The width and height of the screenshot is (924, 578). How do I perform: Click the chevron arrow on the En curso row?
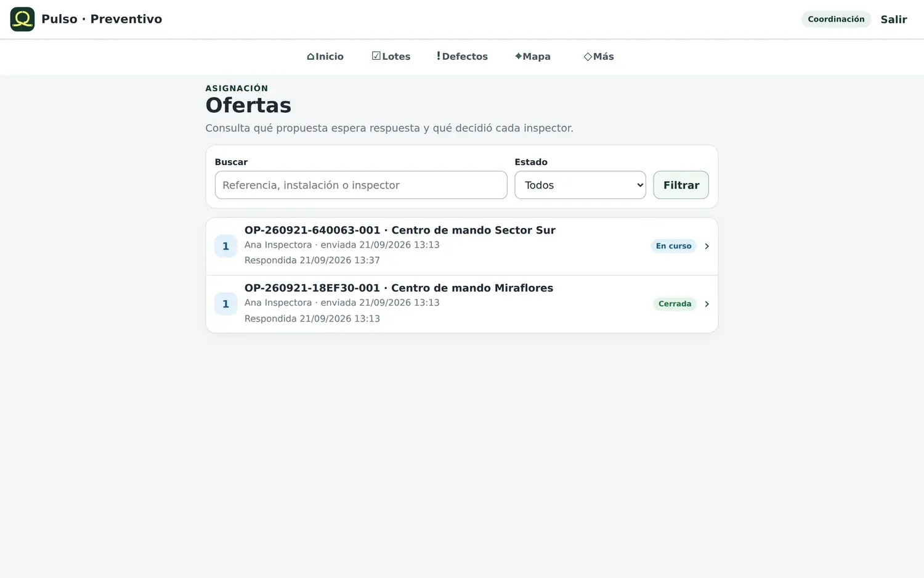tap(707, 246)
